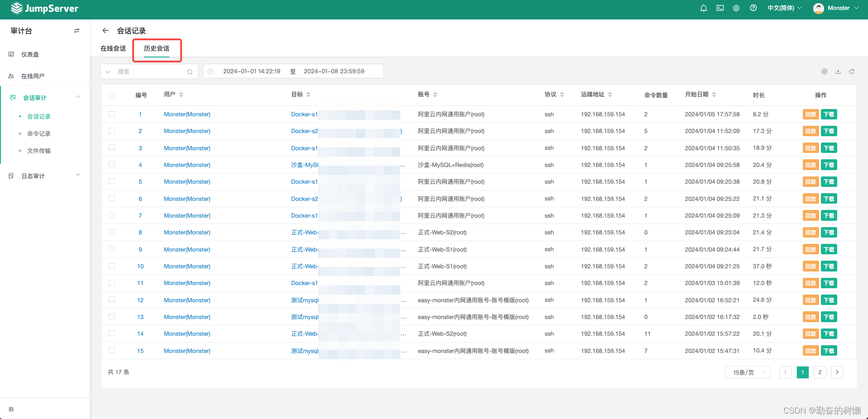Toggle the select-all checkbox in table header

coord(112,95)
